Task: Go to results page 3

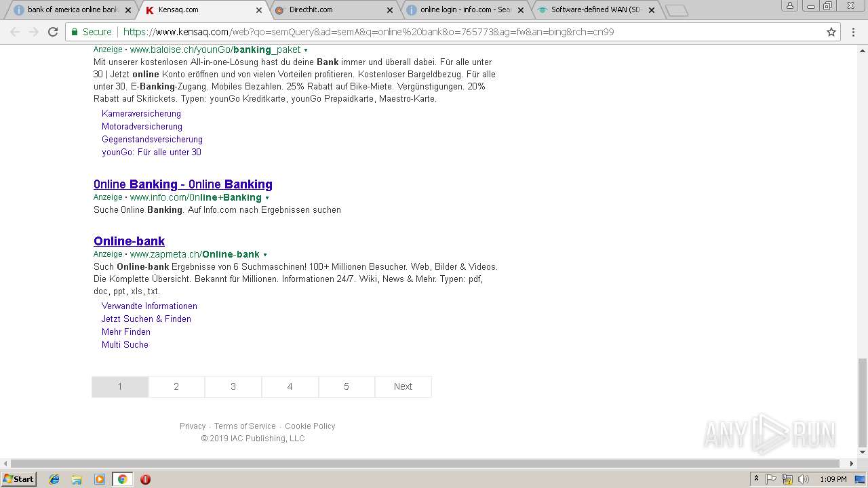Action: [x=233, y=386]
